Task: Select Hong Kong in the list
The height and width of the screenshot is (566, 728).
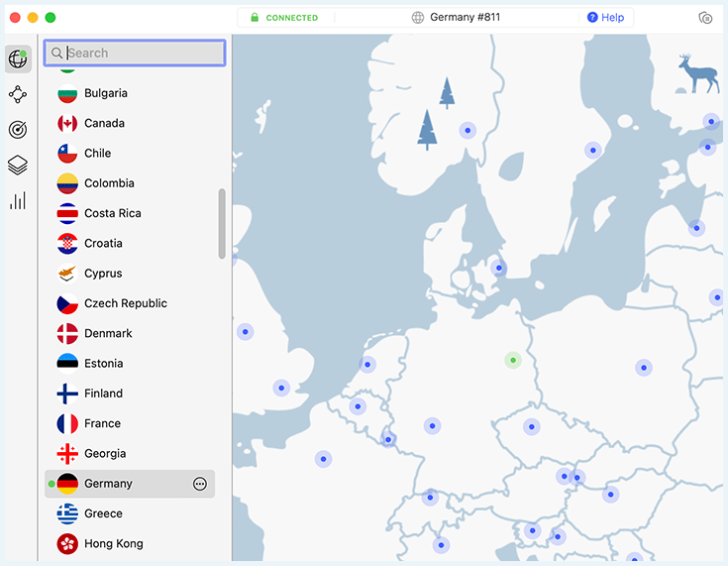Action: (x=130, y=543)
